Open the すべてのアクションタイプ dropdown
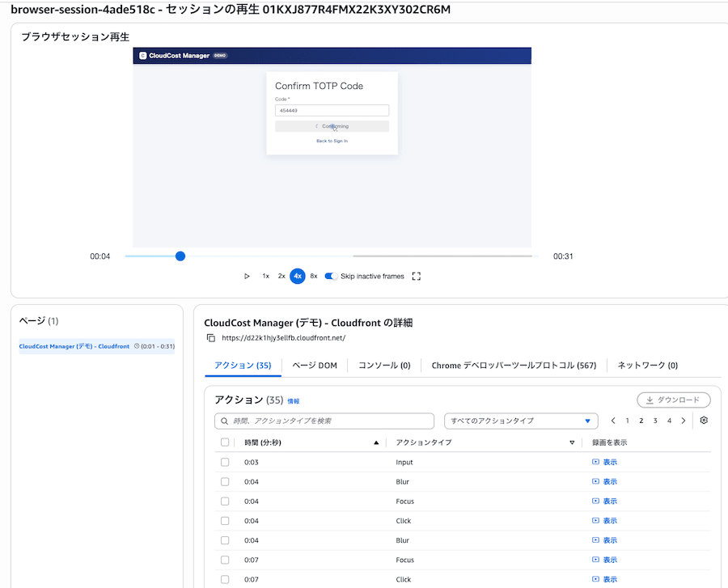Screen dimensions: 728x588 click(x=521, y=421)
